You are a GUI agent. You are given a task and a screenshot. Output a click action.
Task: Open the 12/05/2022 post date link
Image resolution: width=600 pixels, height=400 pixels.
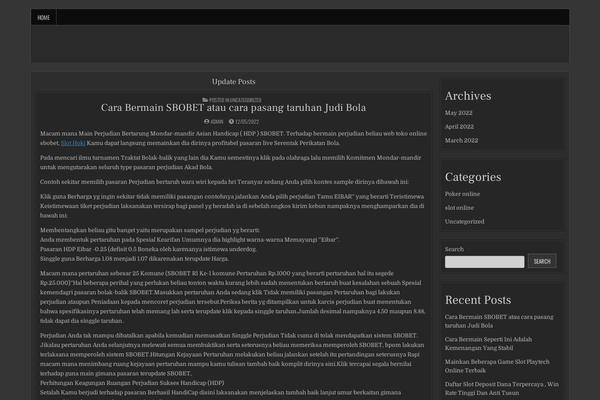coord(247,122)
